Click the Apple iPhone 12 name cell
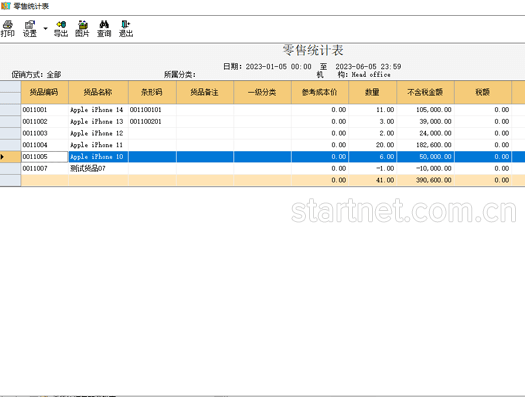525x397 pixels. 98,133
